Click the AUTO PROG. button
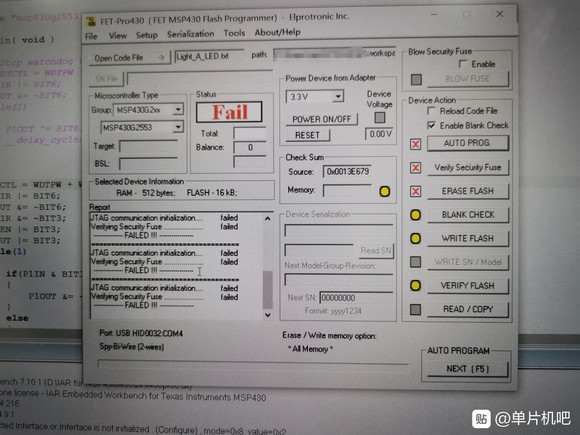580x435 pixels. tap(468, 143)
